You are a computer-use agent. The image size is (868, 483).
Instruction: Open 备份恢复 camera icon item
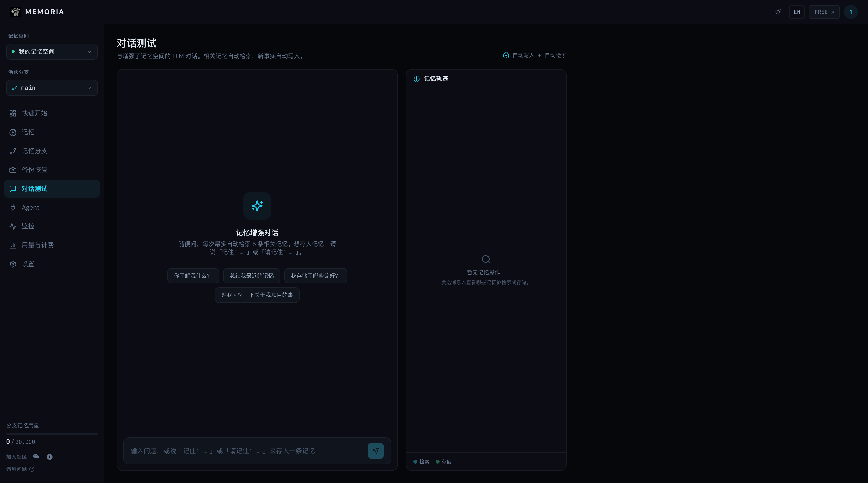tap(52, 170)
